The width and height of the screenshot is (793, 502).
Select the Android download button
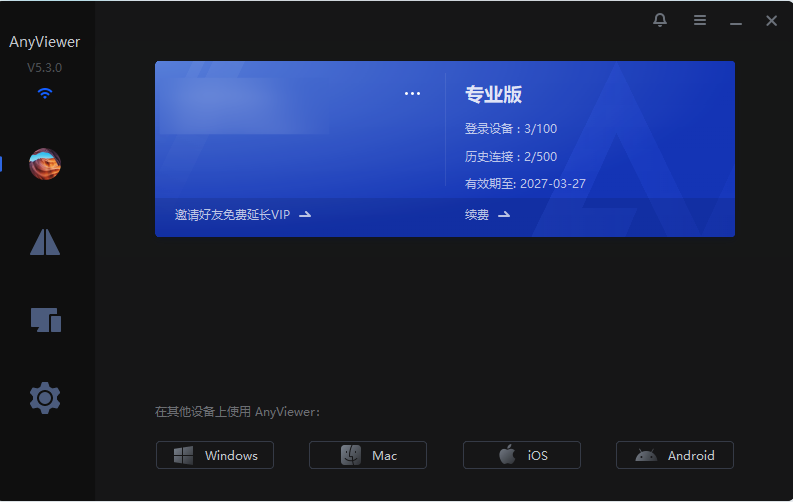point(675,455)
